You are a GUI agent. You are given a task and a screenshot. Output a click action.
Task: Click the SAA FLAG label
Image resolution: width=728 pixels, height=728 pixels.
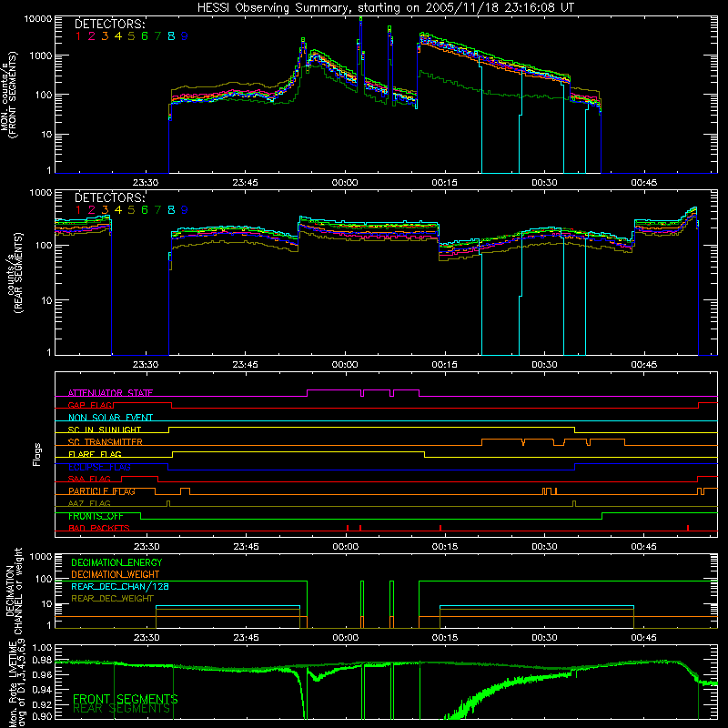tap(89, 479)
